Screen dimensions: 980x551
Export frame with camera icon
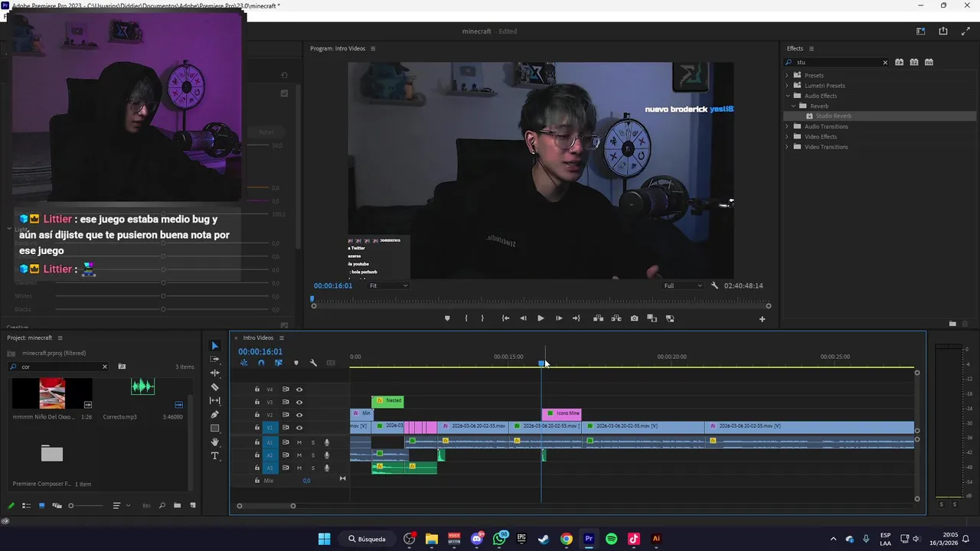(634, 318)
